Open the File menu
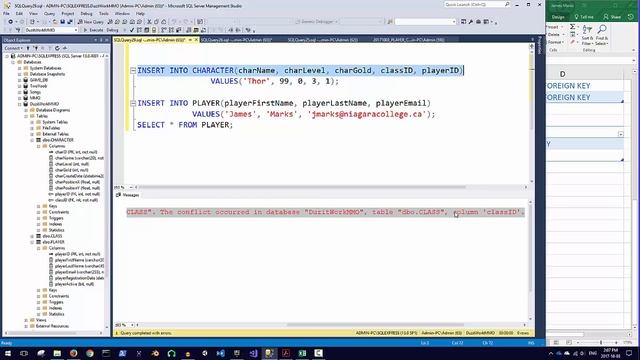The width and height of the screenshot is (640, 360). point(7,13)
